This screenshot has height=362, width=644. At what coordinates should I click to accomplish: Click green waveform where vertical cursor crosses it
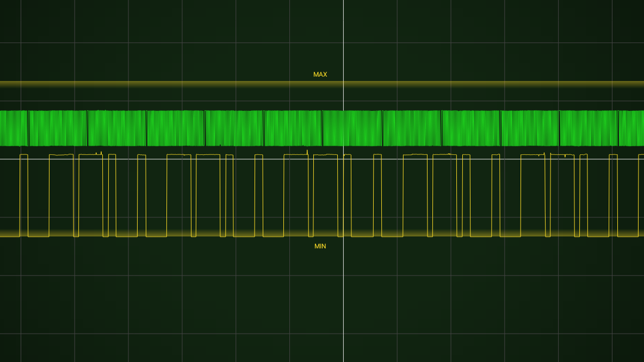[343, 128]
